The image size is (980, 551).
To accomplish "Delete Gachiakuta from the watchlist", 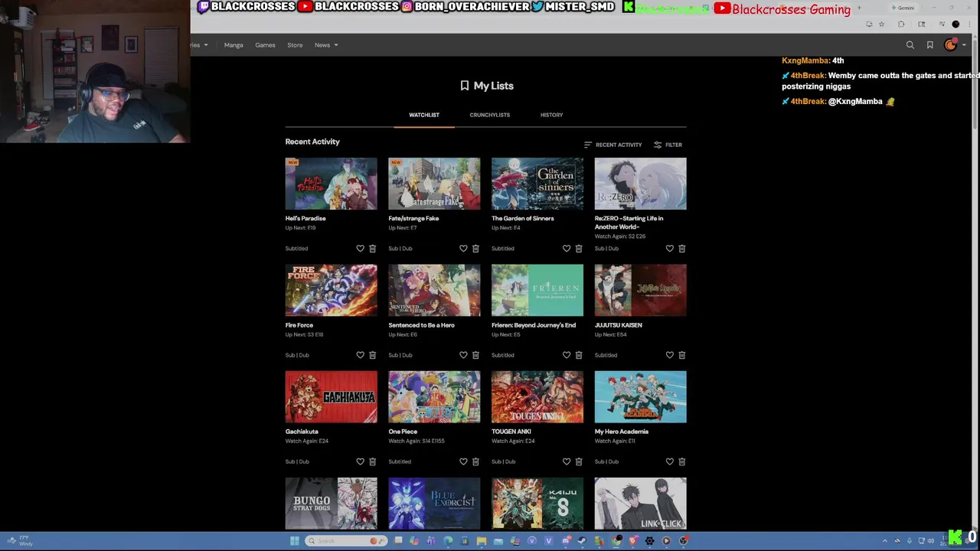I will tap(373, 461).
